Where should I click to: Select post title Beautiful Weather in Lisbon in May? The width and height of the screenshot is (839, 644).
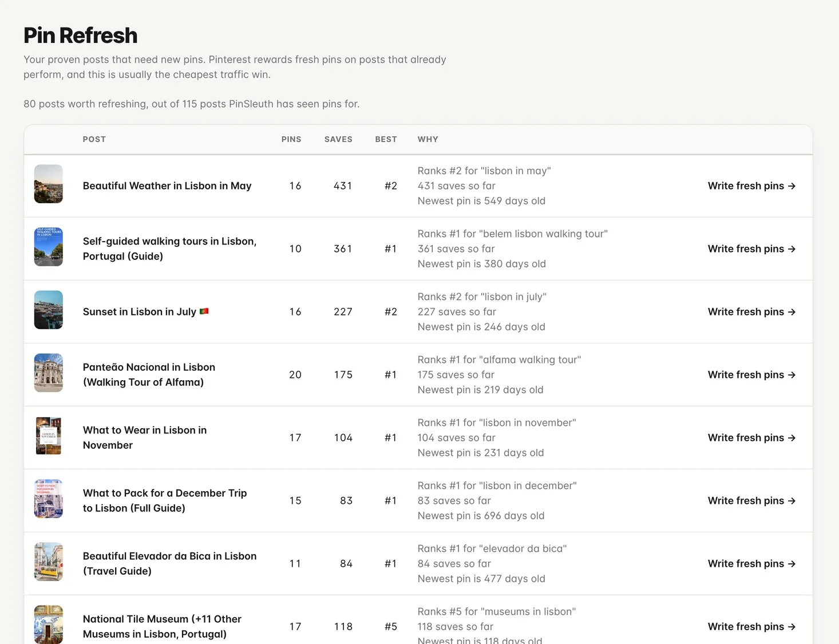tap(167, 185)
